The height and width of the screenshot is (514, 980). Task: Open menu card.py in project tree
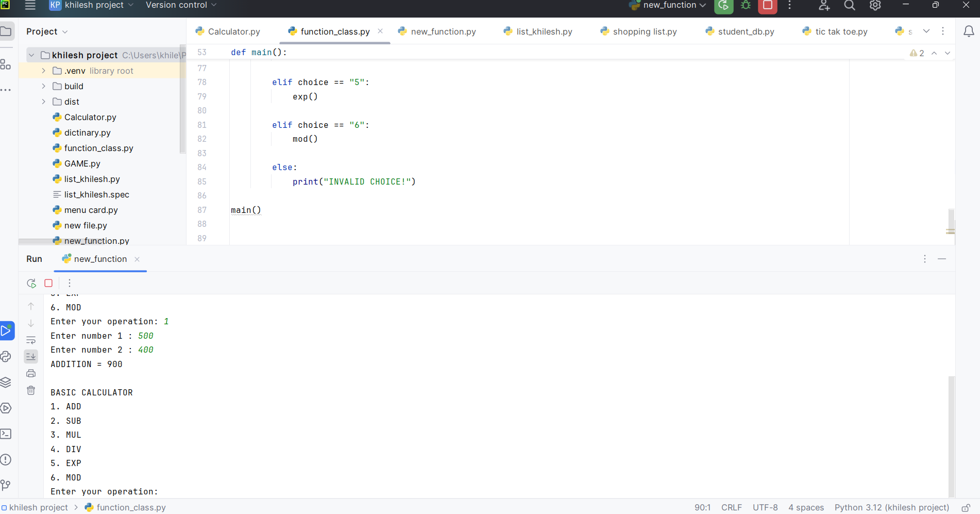(85, 210)
